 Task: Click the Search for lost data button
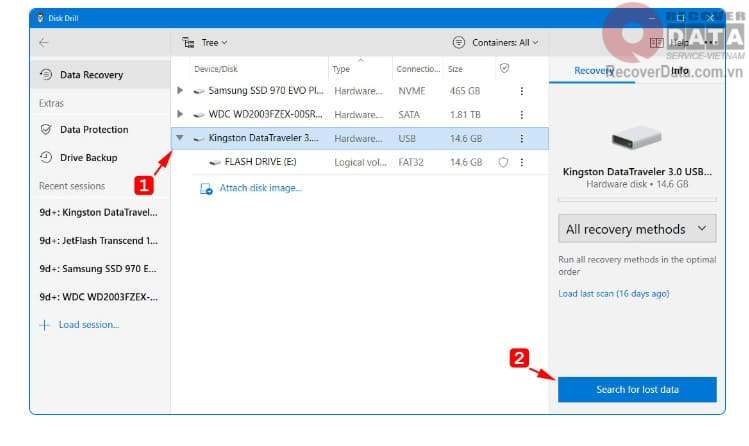point(637,390)
